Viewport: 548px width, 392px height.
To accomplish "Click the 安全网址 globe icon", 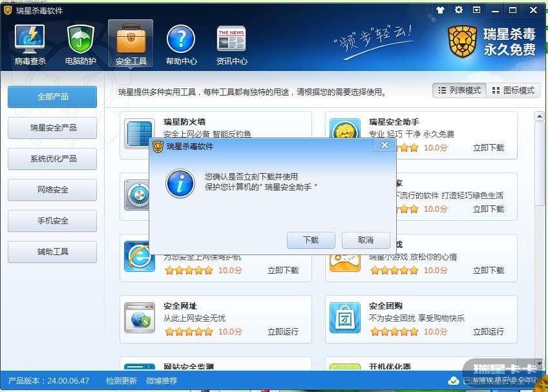I will tap(140, 318).
